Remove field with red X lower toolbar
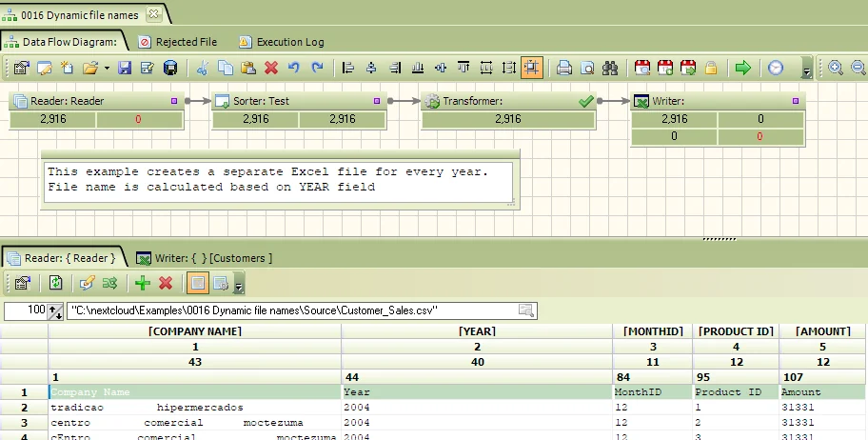 coord(166,283)
